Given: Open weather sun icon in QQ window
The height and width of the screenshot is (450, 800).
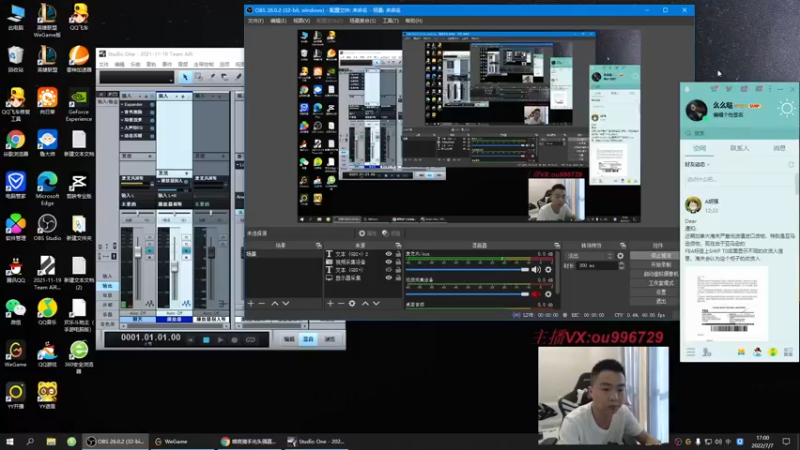Looking at the screenshot, I should 786,109.
